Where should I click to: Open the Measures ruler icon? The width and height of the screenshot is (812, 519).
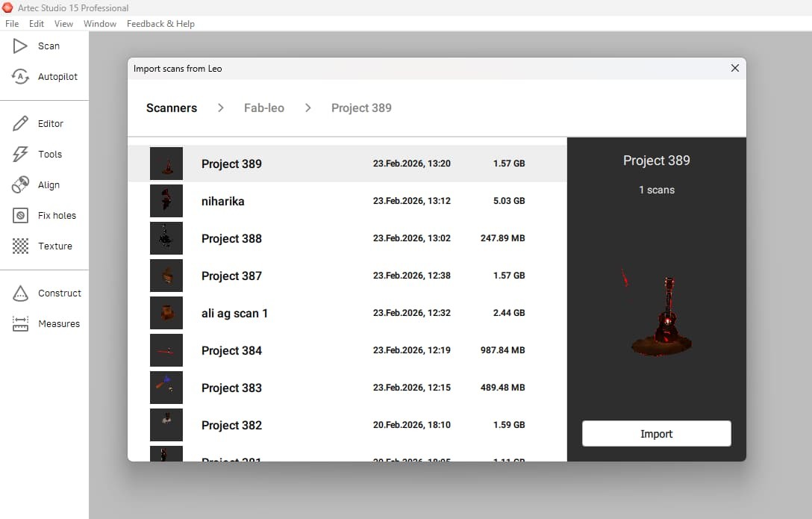[x=19, y=324]
